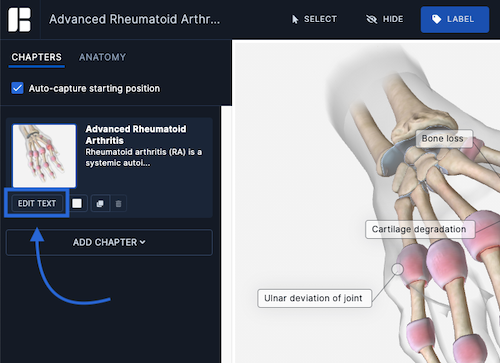This screenshot has width=500, height=363.
Task: Expand the Add Chapter dropdown
Action: [x=109, y=242]
